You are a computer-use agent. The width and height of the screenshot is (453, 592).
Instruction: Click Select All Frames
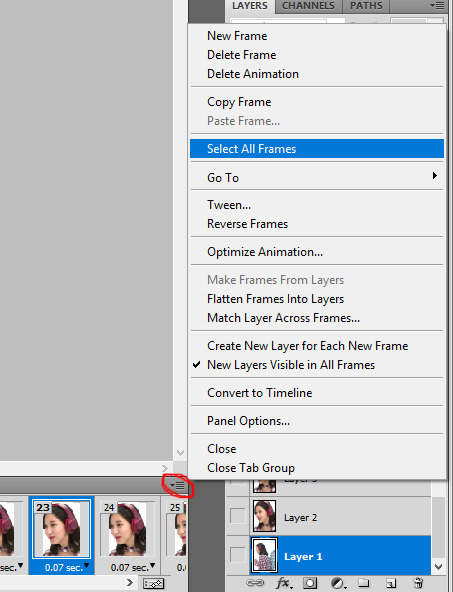coord(317,149)
